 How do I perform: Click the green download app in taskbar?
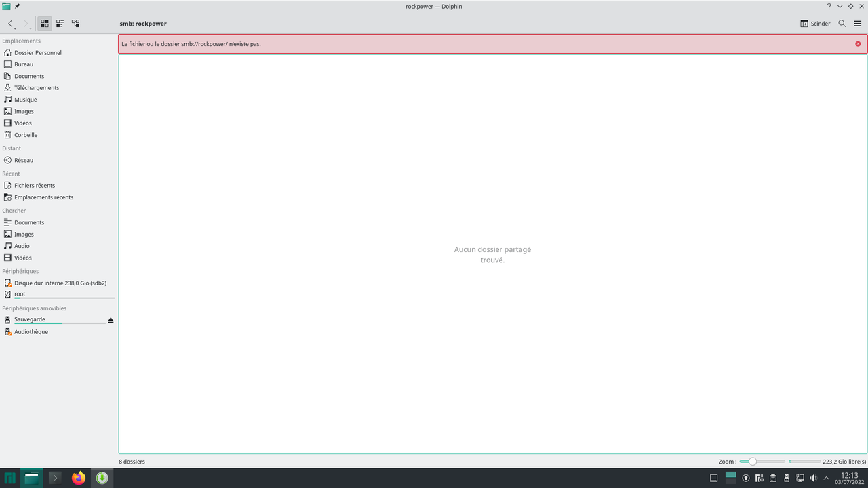pos(102,478)
